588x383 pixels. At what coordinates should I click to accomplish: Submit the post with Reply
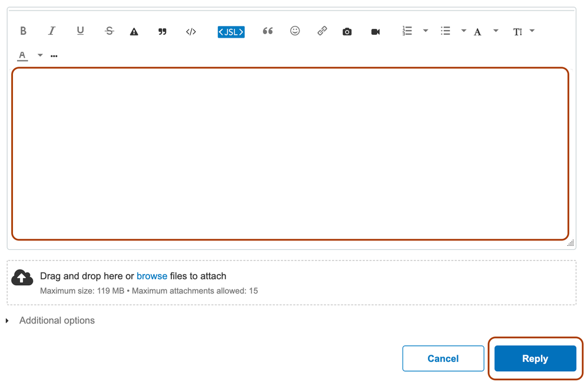point(534,358)
